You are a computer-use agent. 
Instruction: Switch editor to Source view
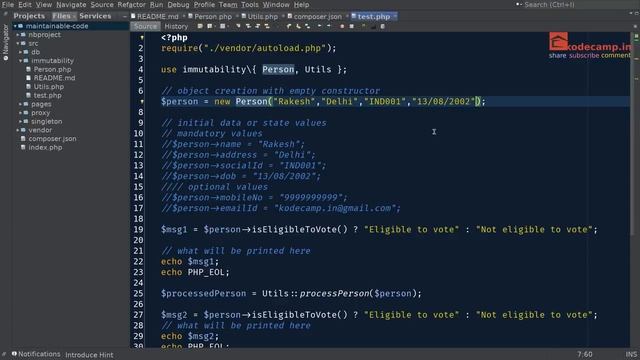point(145,26)
